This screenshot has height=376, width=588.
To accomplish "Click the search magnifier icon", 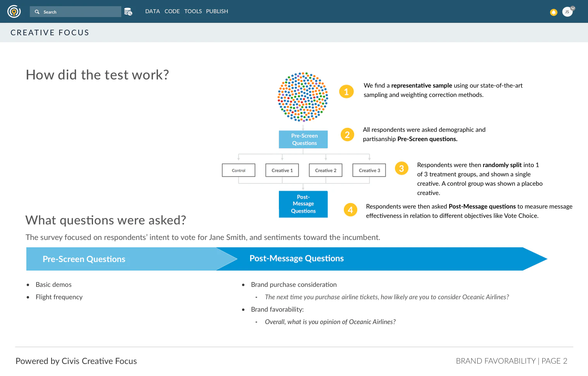I will [x=37, y=12].
